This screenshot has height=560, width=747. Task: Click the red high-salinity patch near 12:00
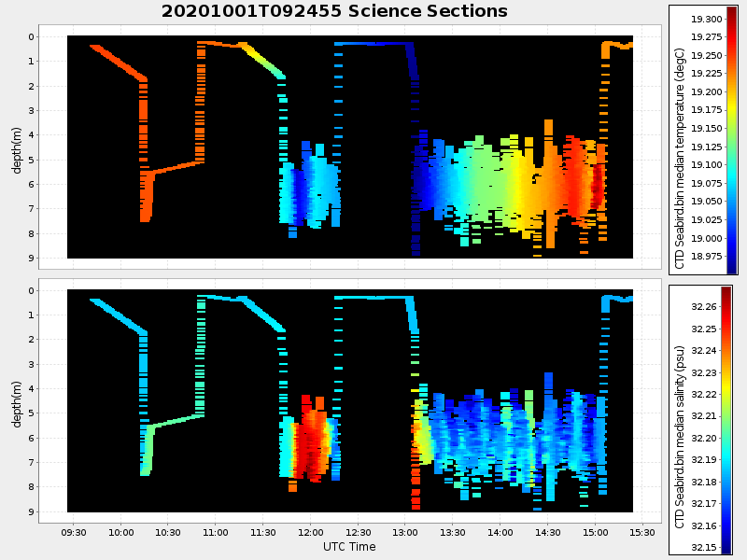(311, 441)
